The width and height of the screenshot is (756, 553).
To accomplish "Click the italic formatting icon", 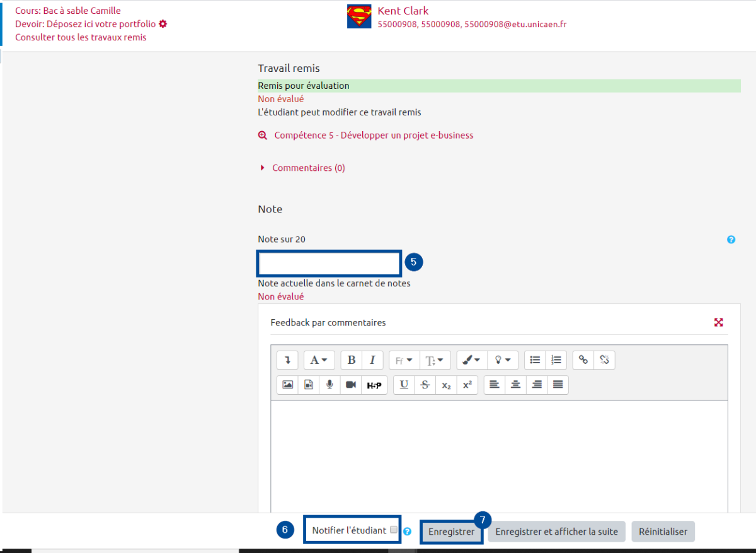I will pos(372,360).
